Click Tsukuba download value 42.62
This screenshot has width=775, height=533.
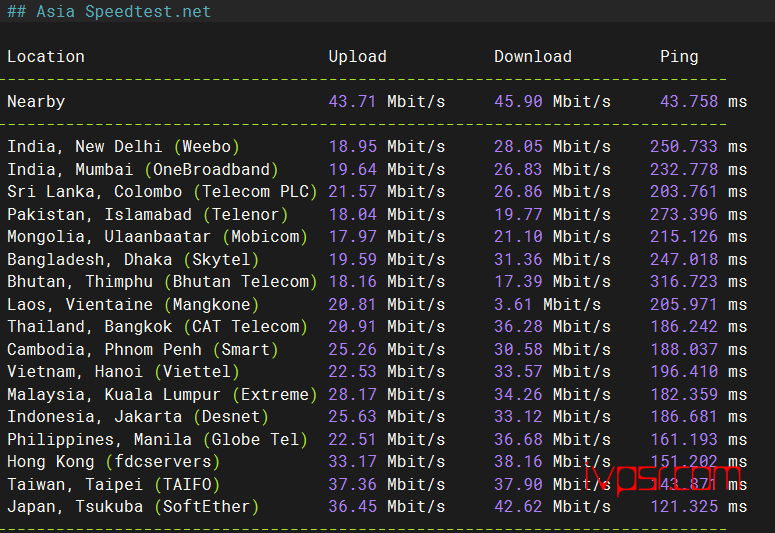(518, 506)
